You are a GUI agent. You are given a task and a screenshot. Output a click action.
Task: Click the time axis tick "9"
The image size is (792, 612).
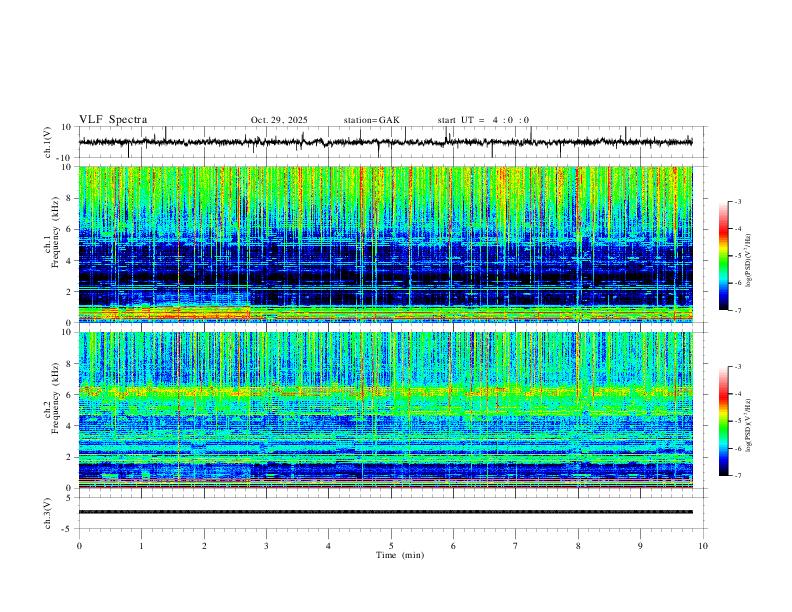[640, 546]
